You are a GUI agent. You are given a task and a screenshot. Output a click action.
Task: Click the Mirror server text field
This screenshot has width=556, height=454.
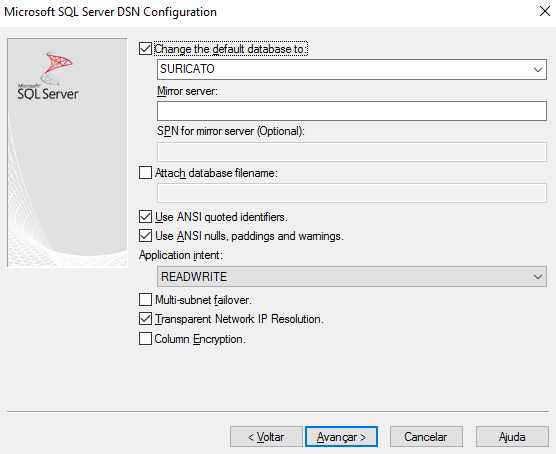(352, 111)
